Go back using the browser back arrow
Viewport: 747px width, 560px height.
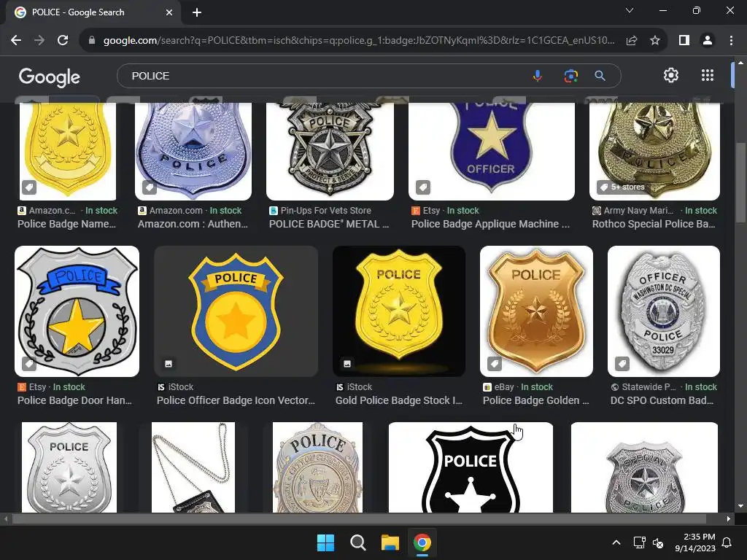16,41
